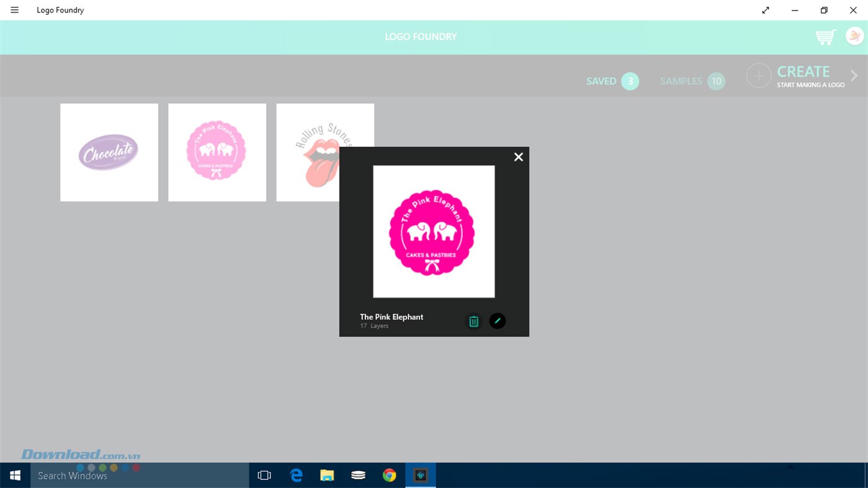The height and width of the screenshot is (488, 868).
Task: Select the Chocolate logo thumbnail
Action: coord(109,153)
